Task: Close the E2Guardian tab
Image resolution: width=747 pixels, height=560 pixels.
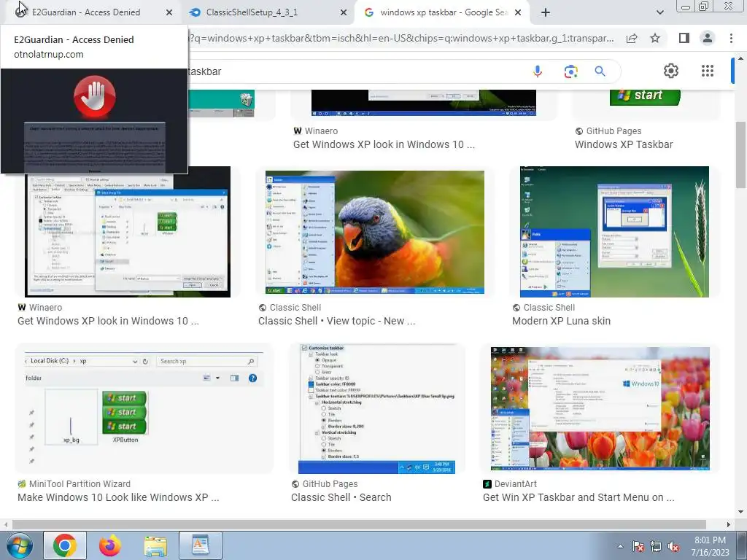Action: point(169,13)
